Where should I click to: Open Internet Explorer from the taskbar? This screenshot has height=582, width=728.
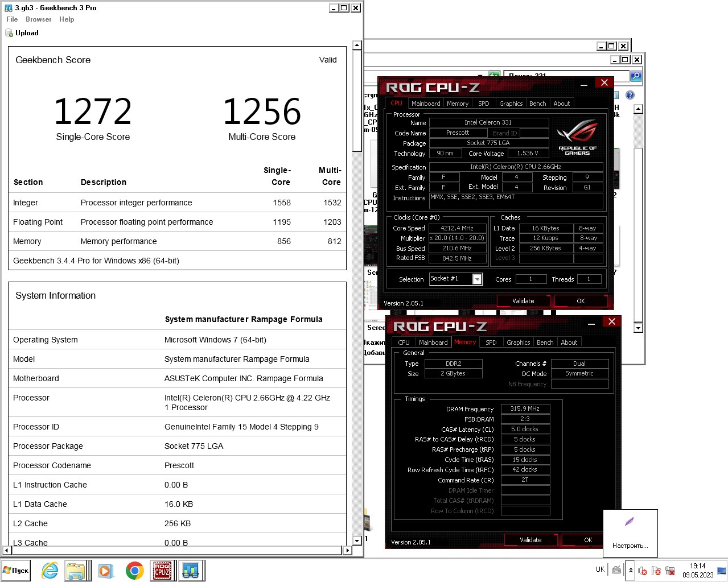(x=50, y=571)
